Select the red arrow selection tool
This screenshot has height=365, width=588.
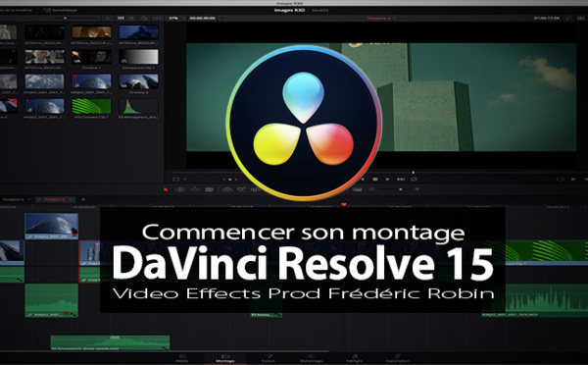coord(166,189)
